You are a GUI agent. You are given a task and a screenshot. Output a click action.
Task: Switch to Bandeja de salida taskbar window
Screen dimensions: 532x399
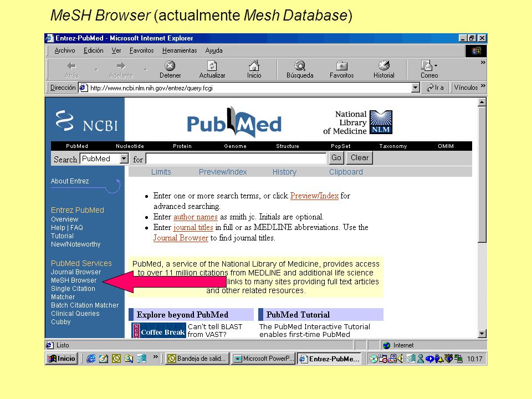[197, 359]
